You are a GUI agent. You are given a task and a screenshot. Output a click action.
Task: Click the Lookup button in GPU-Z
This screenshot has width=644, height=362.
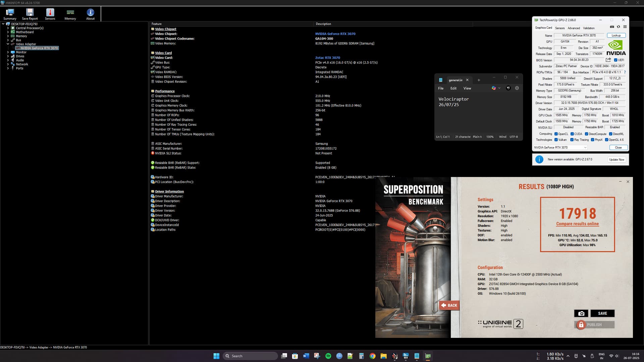coord(616,36)
